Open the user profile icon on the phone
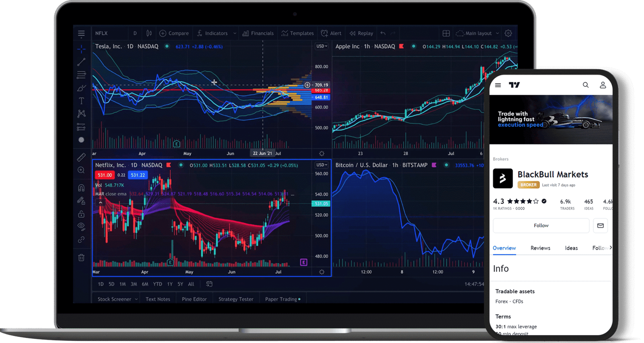 tap(603, 85)
